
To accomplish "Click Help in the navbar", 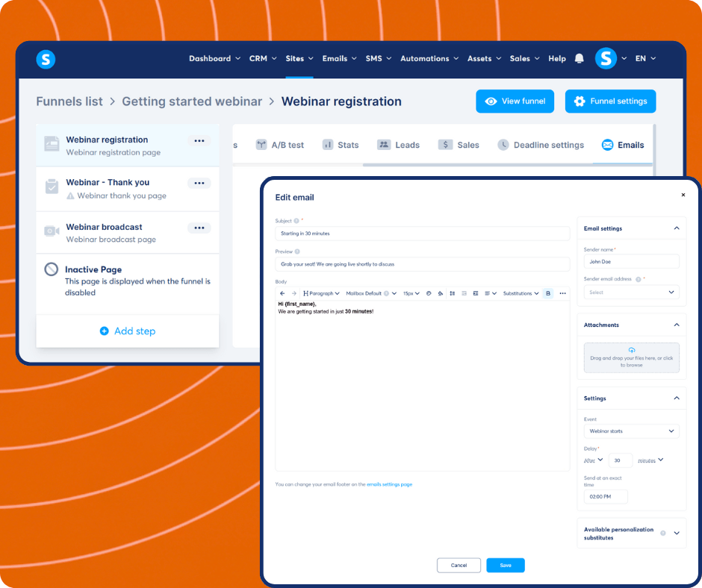I will click(557, 59).
